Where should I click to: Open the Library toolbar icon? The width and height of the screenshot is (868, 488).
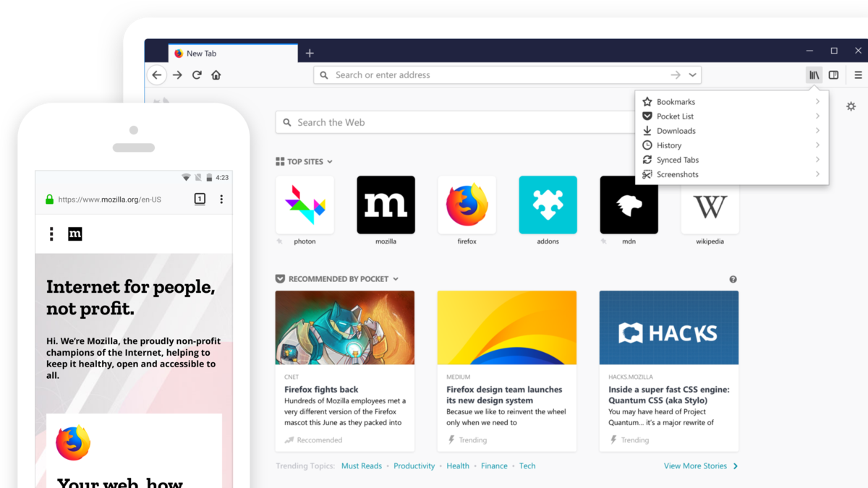click(x=814, y=75)
